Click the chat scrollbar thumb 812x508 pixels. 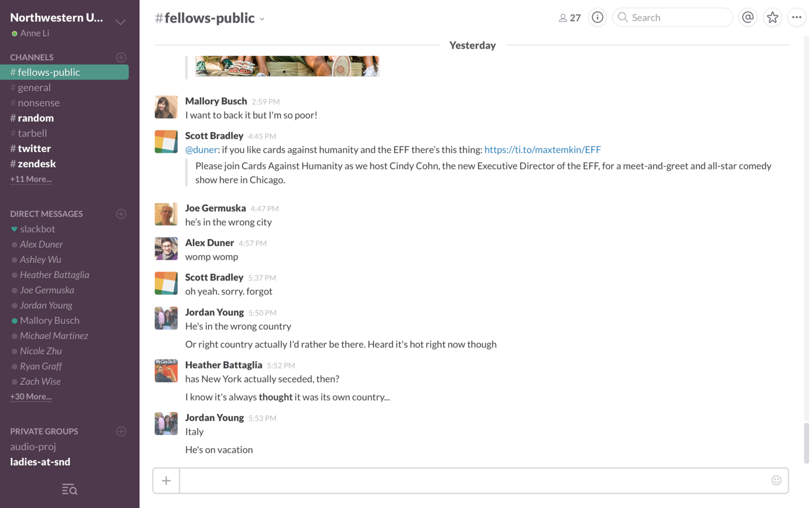point(806,443)
